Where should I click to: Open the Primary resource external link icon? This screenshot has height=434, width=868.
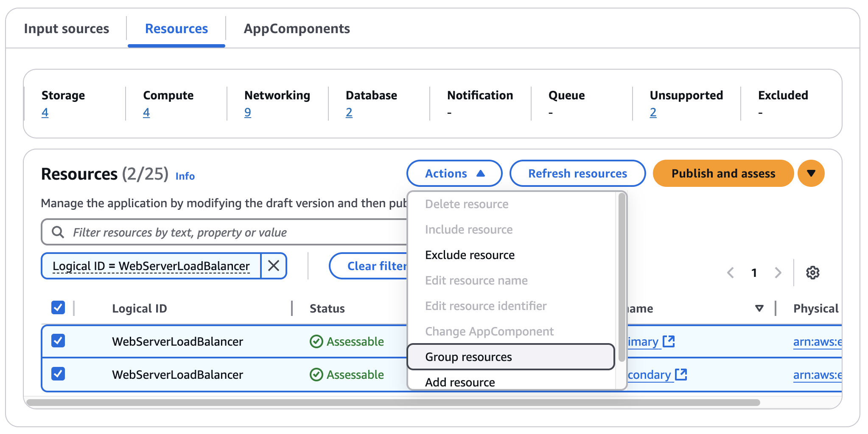669,341
